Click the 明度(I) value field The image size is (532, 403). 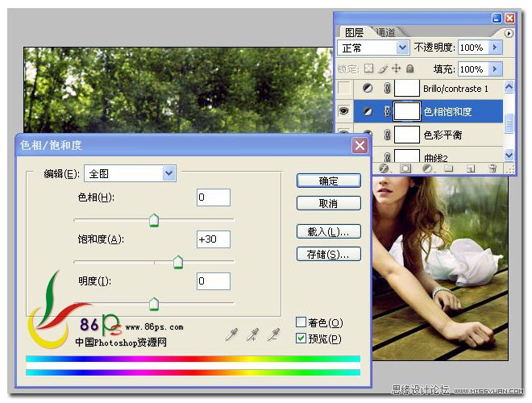pos(214,280)
